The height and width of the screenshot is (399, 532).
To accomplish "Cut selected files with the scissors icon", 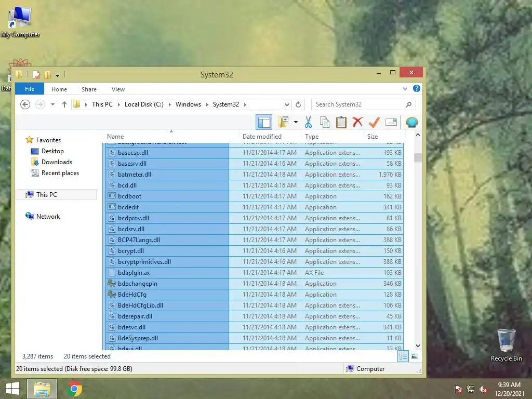I will click(308, 122).
